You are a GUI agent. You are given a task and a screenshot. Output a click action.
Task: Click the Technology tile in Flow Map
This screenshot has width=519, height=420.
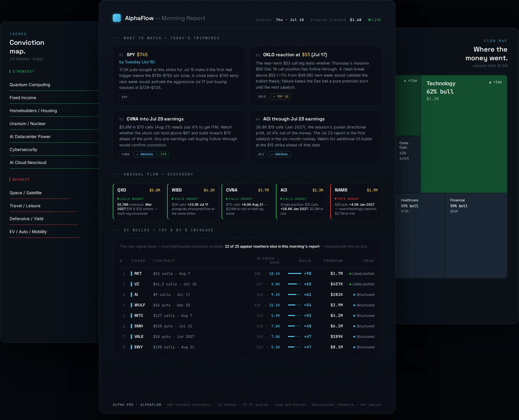click(x=464, y=134)
